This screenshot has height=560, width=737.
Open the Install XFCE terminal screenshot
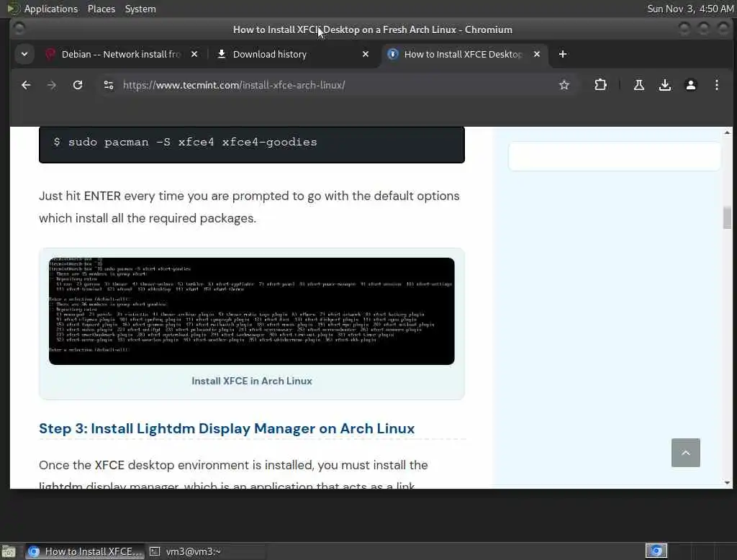tap(251, 311)
